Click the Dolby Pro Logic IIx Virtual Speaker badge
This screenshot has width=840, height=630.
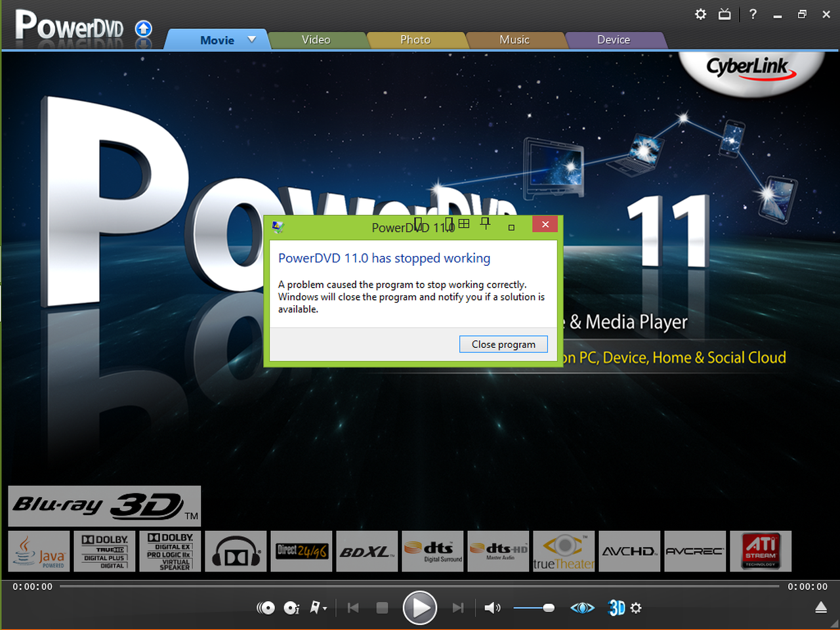[x=170, y=551]
